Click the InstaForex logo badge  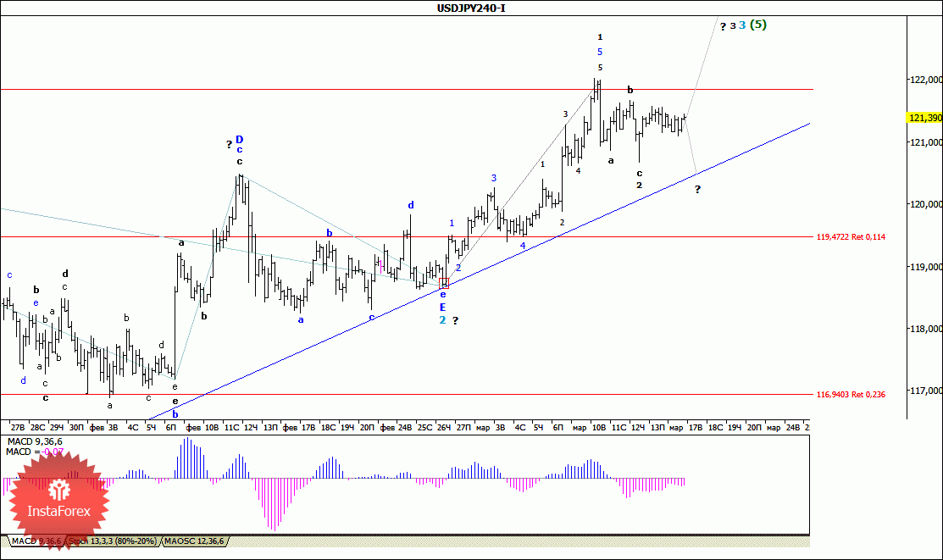pyautogui.click(x=59, y=501)
